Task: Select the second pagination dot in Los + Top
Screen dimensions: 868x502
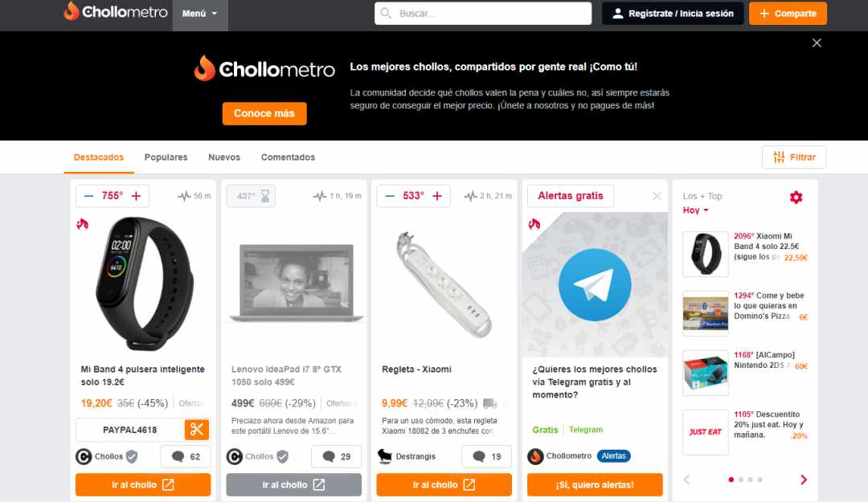Action: (x=741, y=480)
